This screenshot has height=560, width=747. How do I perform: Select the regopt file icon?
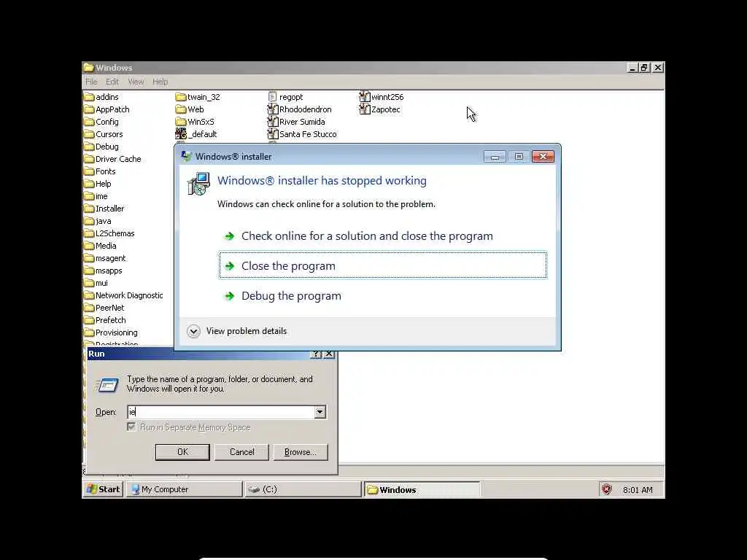click(x=273, y=97)
